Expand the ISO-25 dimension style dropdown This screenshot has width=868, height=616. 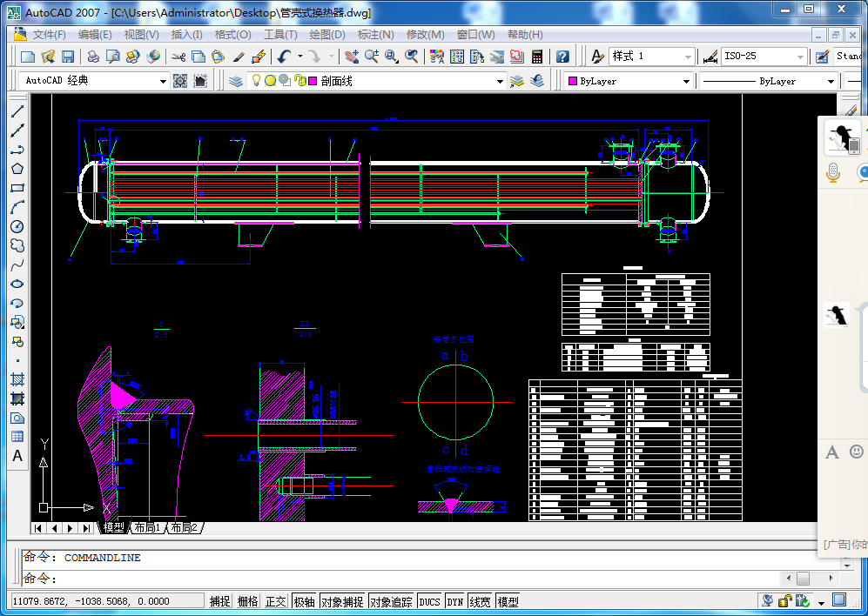pos(799,57)
